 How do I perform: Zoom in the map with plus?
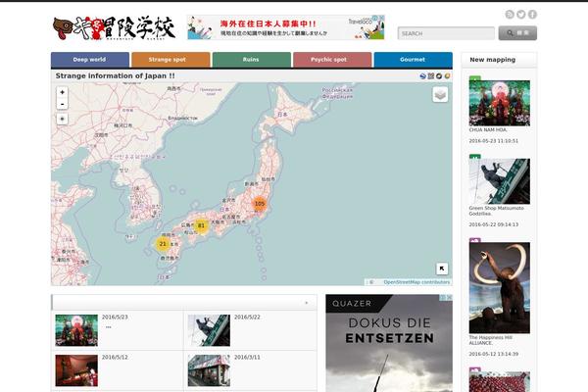coord(63,92)
